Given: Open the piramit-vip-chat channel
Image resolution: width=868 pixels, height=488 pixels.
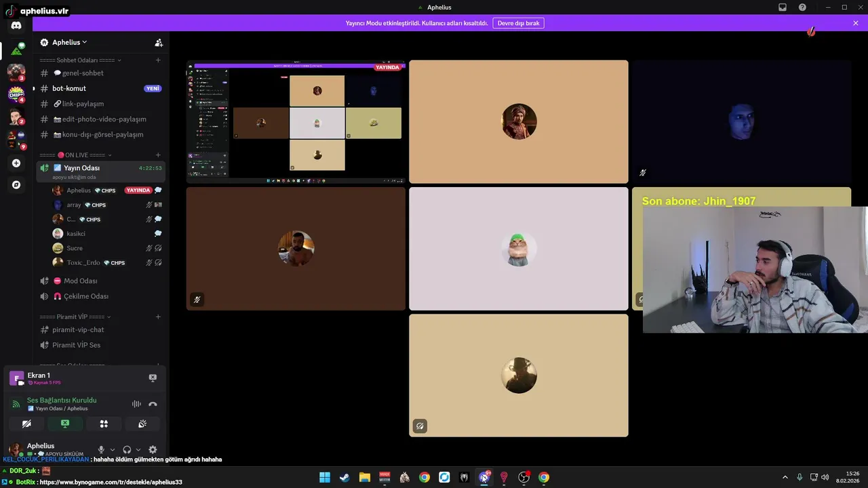Looking at the screenshot, I should pyautogui.click(x=100, y=329).
